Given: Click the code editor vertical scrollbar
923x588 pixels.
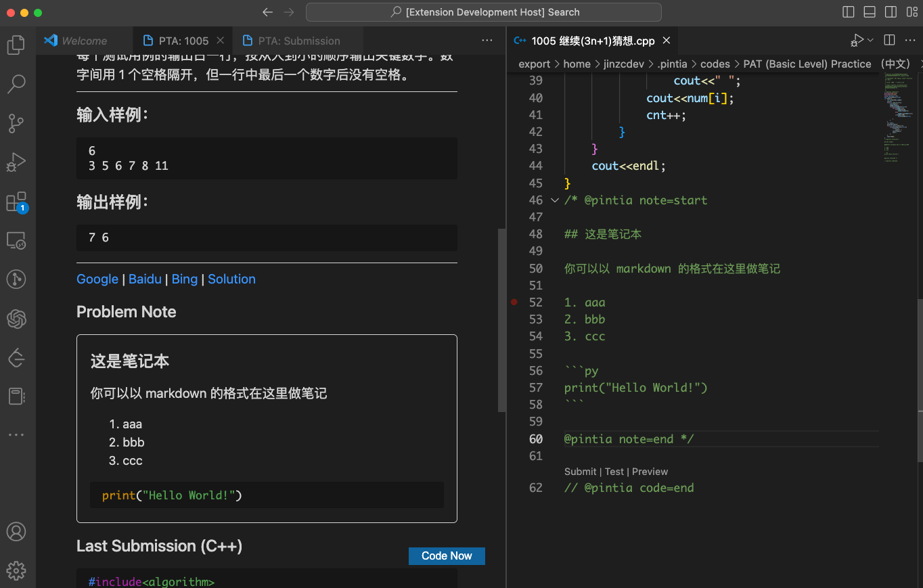Looking at the screenshot, I should (919, 380).
